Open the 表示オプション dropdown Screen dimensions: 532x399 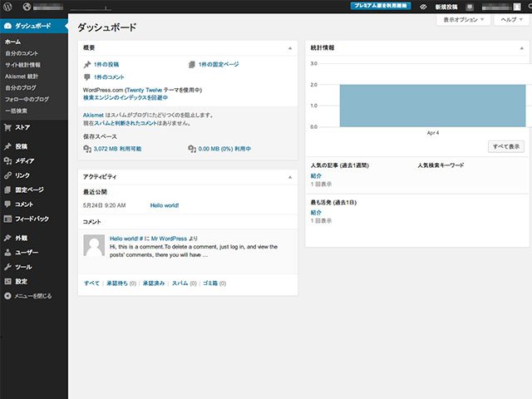(x=463, y=20)
